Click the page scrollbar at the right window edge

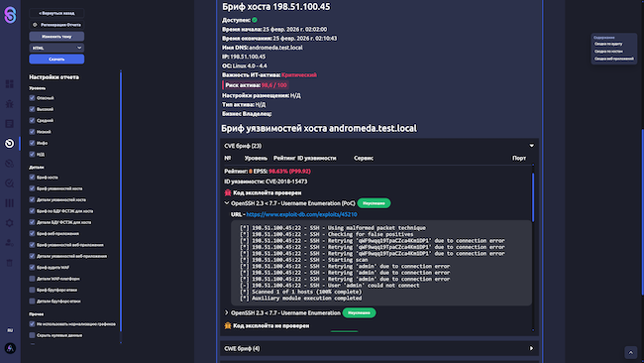[642, 211]
